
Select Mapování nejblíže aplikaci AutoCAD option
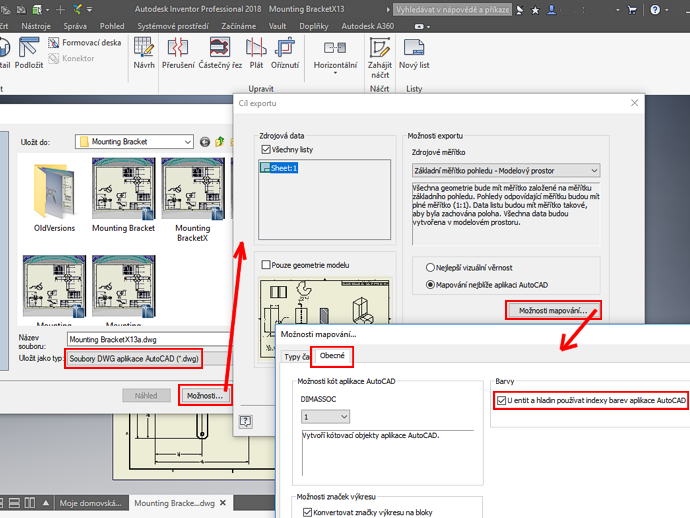430,285
